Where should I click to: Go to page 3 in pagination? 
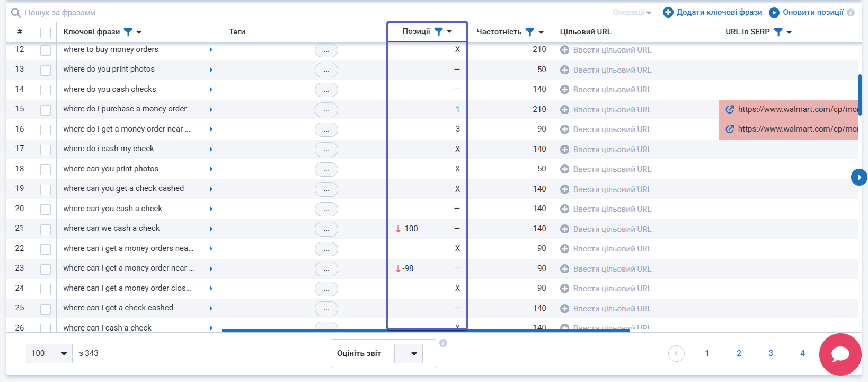tap(770, 353)
